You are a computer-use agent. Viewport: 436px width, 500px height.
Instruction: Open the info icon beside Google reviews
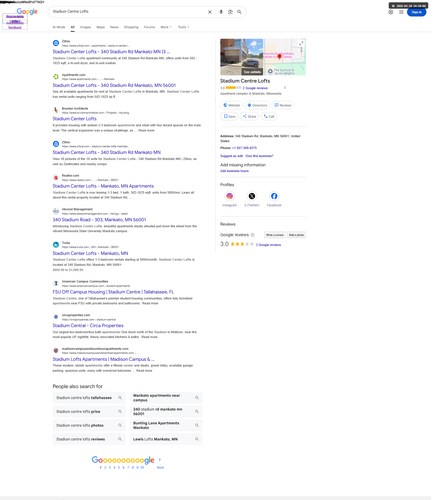pyautogui.click(x=252, y=235)
